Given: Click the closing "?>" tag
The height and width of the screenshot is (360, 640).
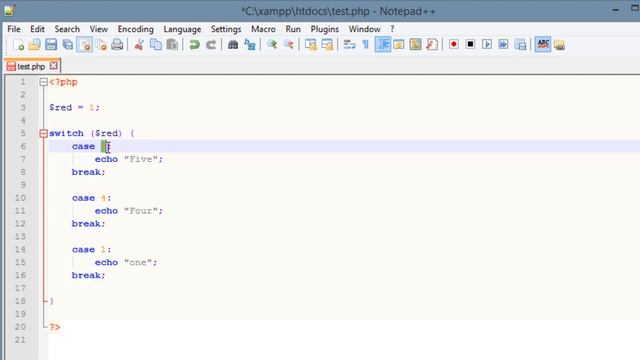Looking at the screenshot, I should (55, 327).
